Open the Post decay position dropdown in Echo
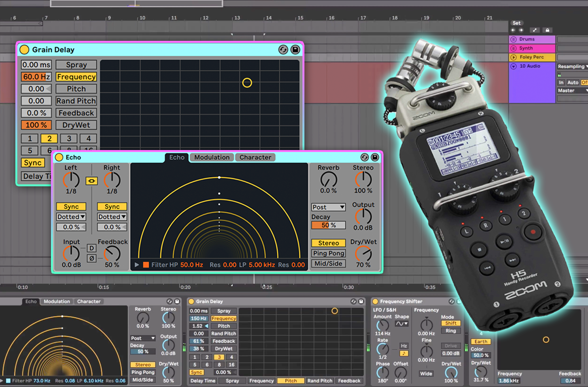This screenshot has width=588, height=387. coord(328,207)
